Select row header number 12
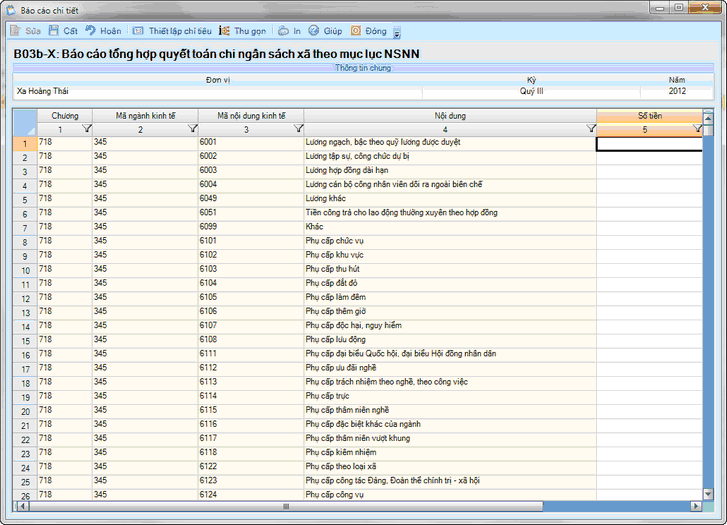The width and height of the screenshot is (727, 525). click(25, 299)
